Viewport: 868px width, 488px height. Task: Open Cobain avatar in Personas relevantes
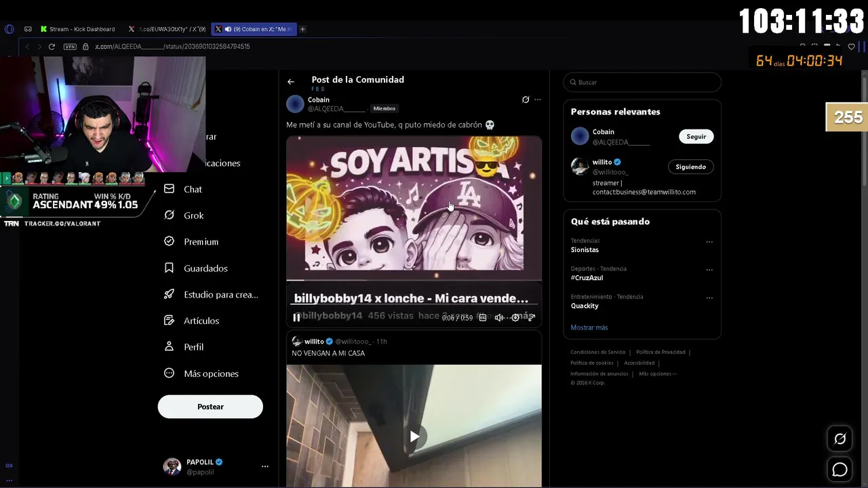pyautogui.click(x=580, y=136)
